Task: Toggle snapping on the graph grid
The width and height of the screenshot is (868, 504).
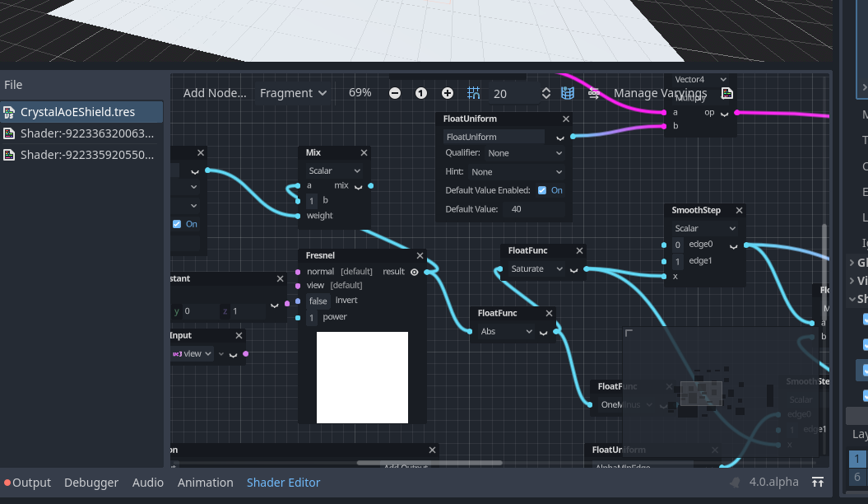Action: coord(473,93)
